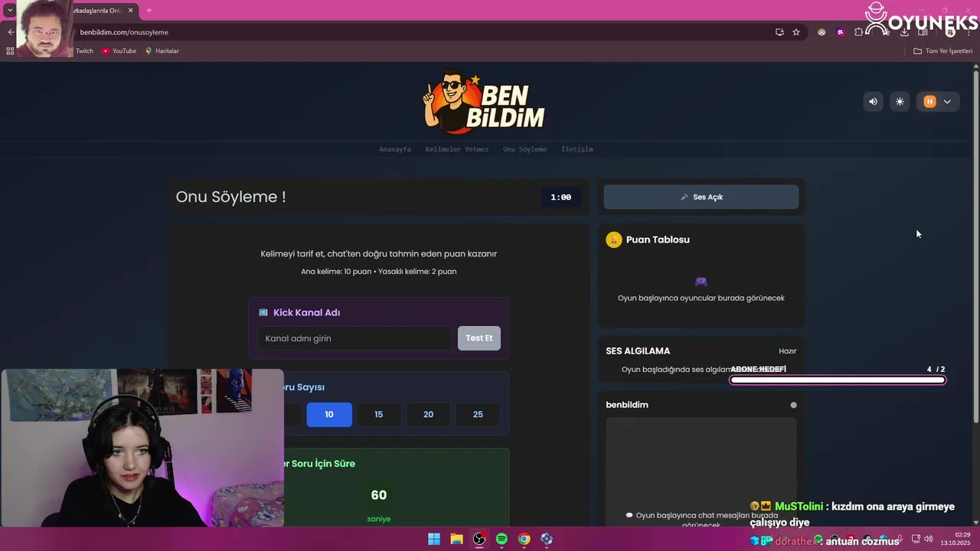The height and width of the screenshot is (551, 980).
Task: Toggle the Ses Açık microphone button
Action: [701, 197]
